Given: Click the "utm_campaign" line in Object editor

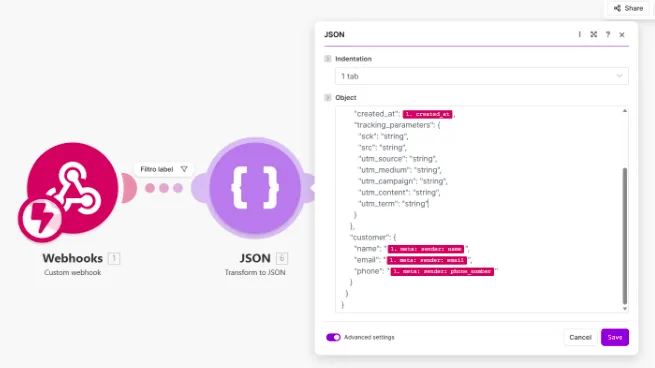Looking at the screenshot, I should point(403,181).
